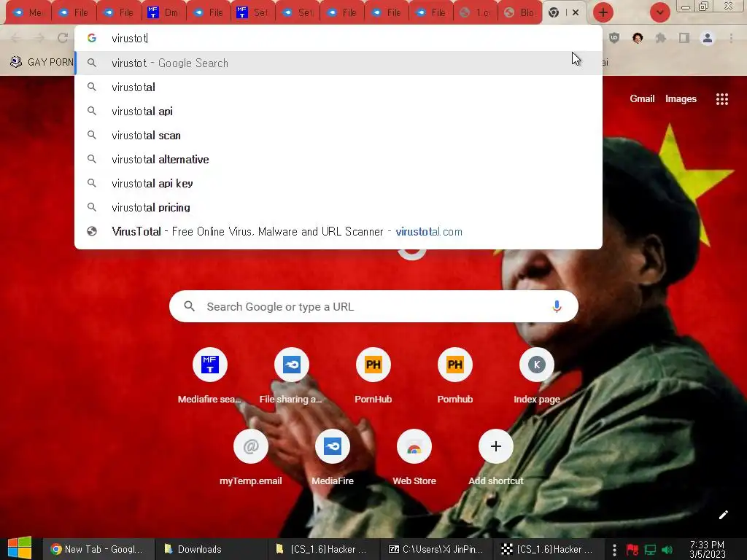Open the Images link
747x560 pixels.
pos(681,99)
